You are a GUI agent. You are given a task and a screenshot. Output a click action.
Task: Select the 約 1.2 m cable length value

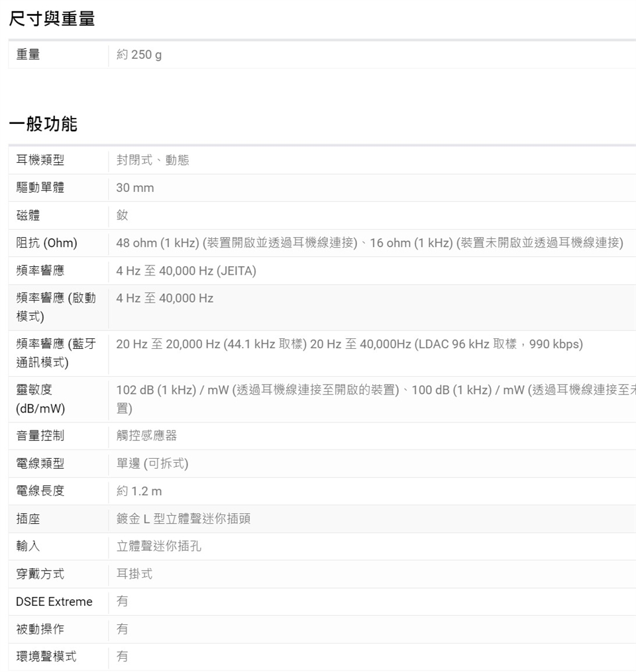click(138, 491)
